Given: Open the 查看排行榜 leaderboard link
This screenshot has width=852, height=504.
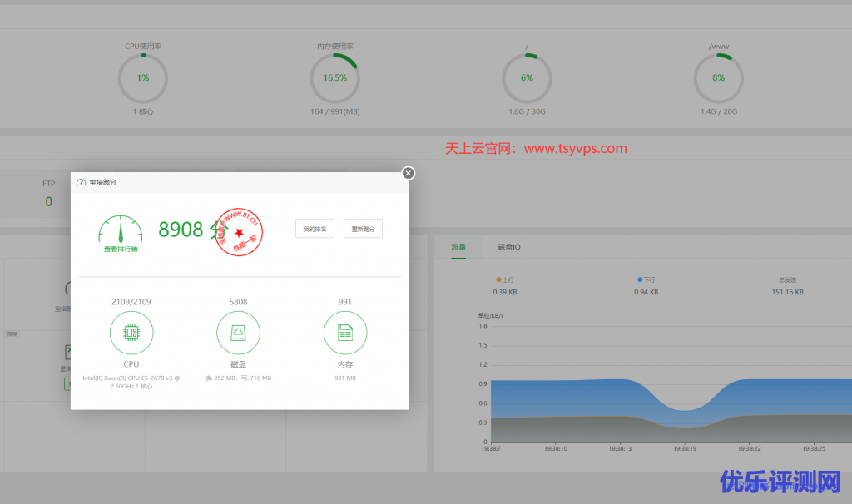Looking at the screenshot, I should click(x=121, y=249).
